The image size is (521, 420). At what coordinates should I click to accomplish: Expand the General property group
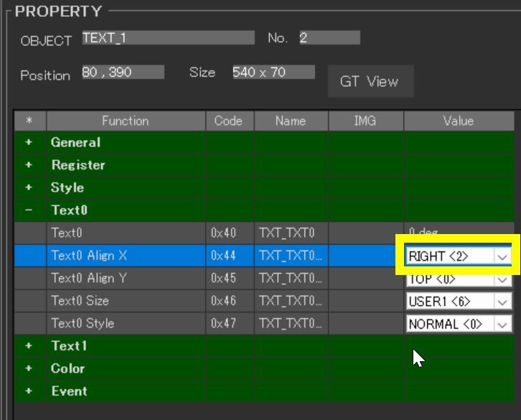29,142
